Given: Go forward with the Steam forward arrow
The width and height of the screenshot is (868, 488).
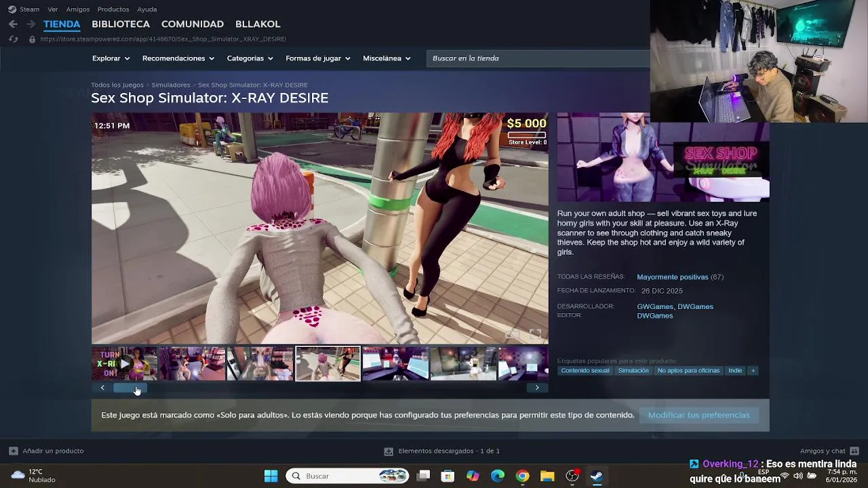Looking at the screenshot, I should [x=31, y=24].
